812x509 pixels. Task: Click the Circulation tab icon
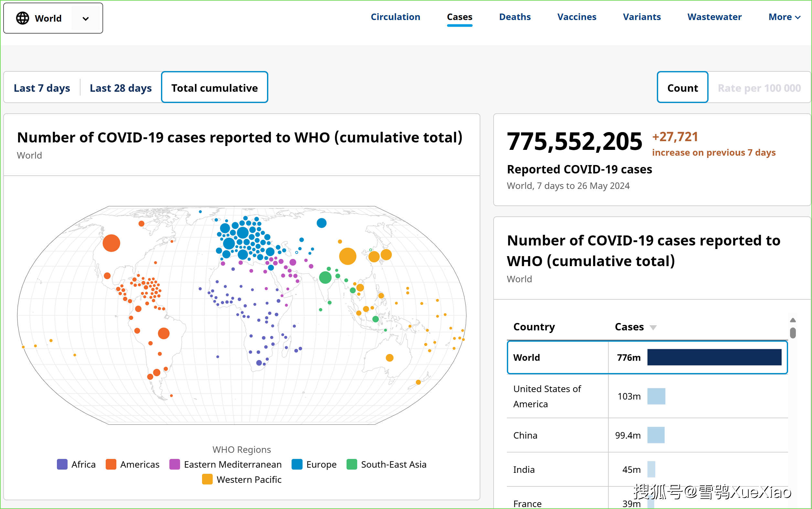[x=395, y=16]
